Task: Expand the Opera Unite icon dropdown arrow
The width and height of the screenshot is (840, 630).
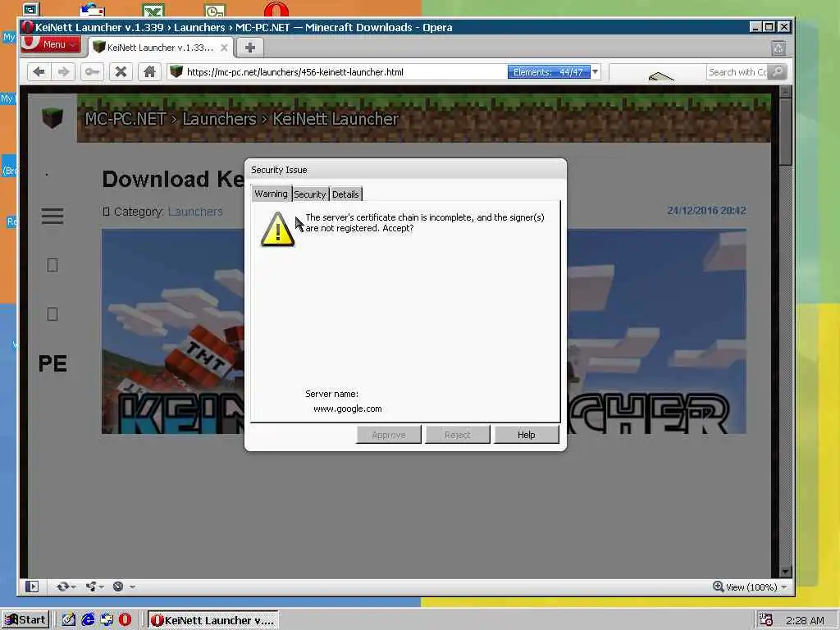Action: click(x=101, y=587)
